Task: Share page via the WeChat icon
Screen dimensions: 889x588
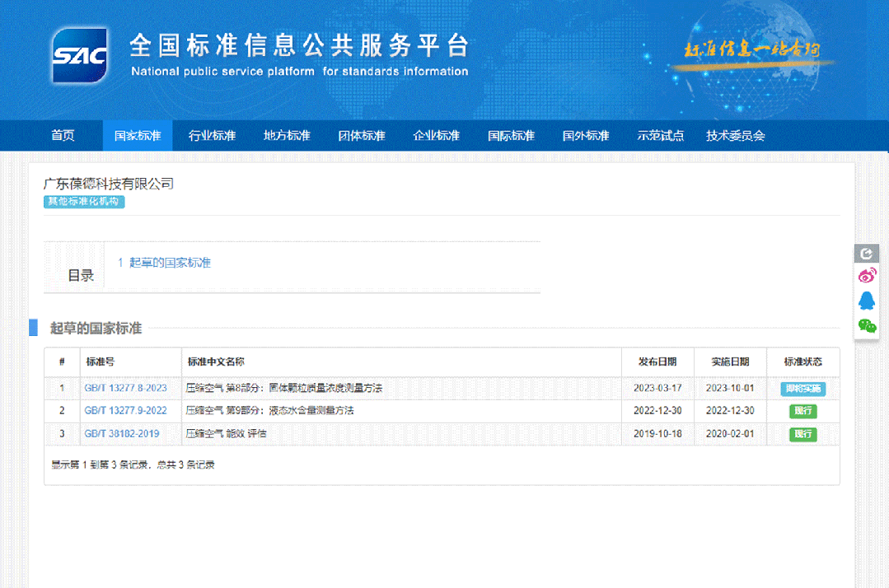Action: click(866, 324)
